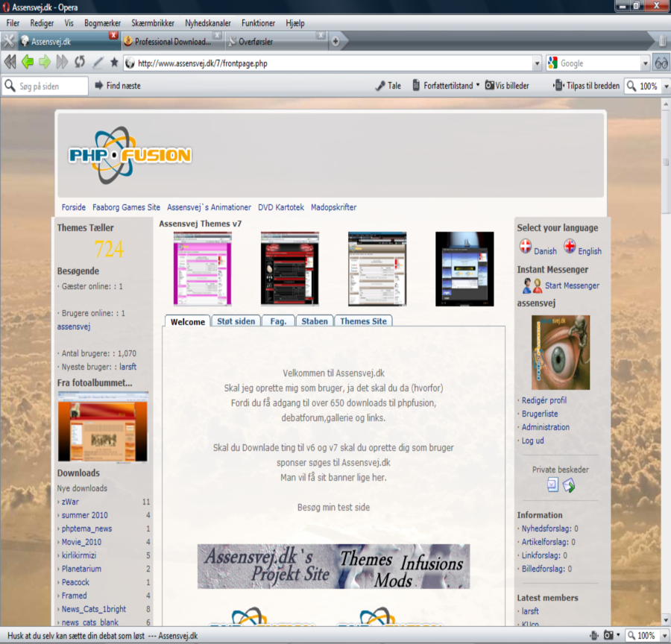Select the Themes Site tab
The image size is (671, 644).
click(x=363, y=321)
